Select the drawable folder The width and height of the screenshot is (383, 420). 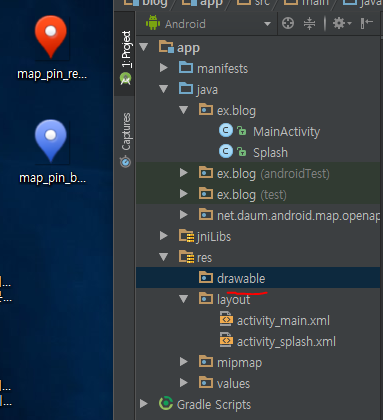[258, 278]
